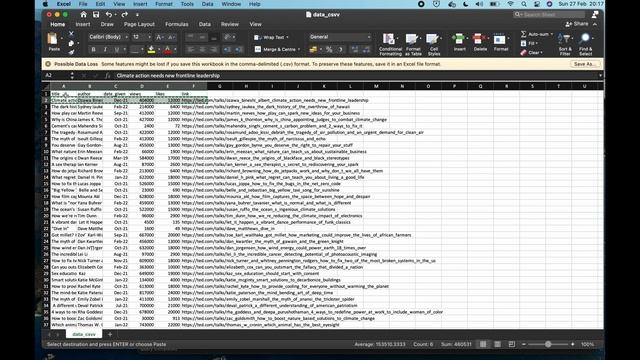Expand the formula bar
This screenshot has width=640, height=360.
pos(600,76)
